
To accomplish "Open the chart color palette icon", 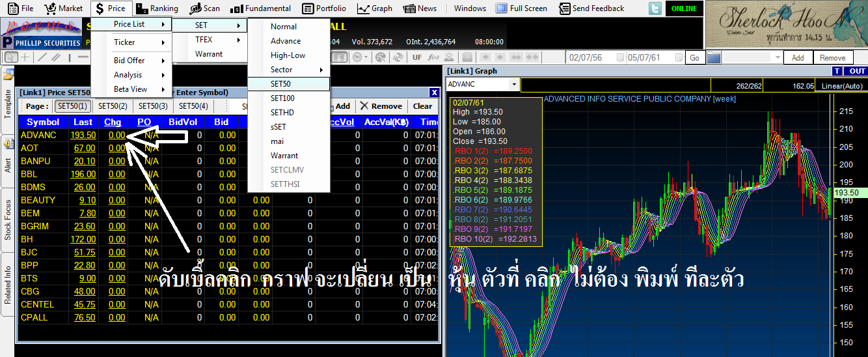I will 381,57.
